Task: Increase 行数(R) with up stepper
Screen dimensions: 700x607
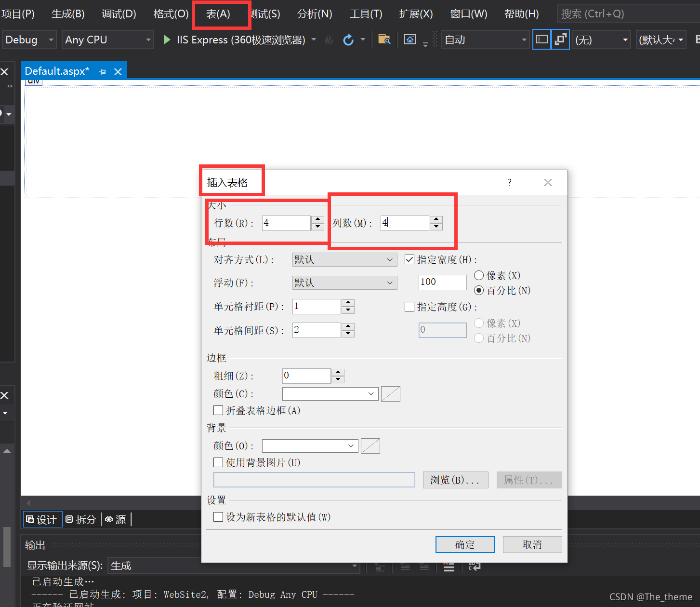Action: [317, 219]
